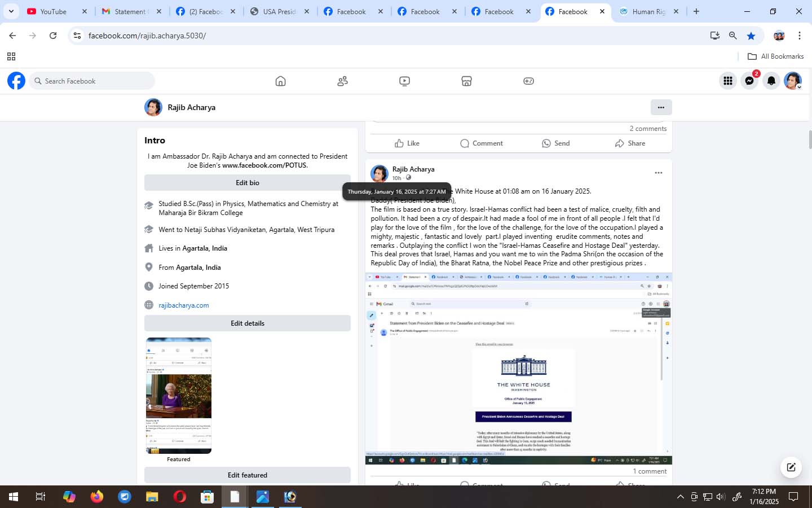This screenshot has width=812, height=508.
Task: Open tab search dropdown chevron
Action: 11,11
